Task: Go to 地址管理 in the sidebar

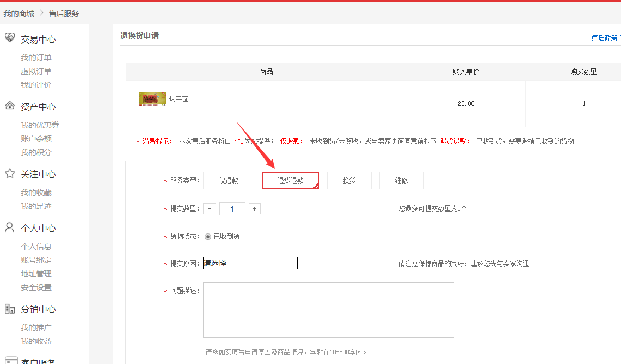Action: pos(36,274)
